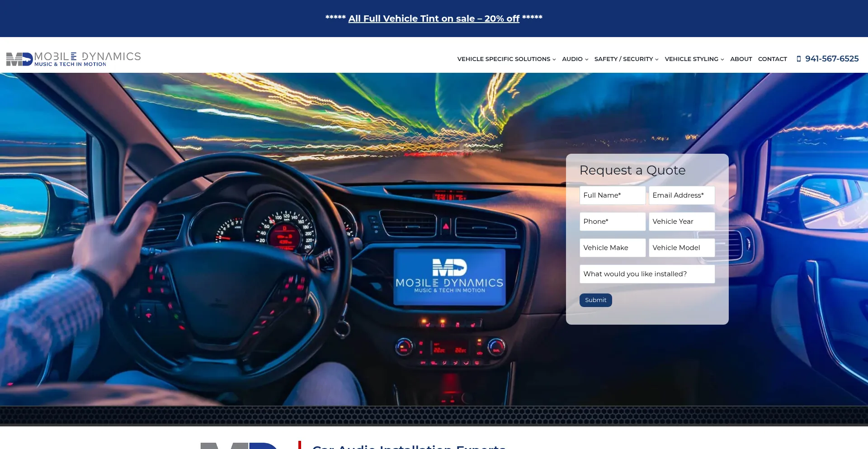
Task: Expand the Vehicle Styling menu
Action: (694, 59)
